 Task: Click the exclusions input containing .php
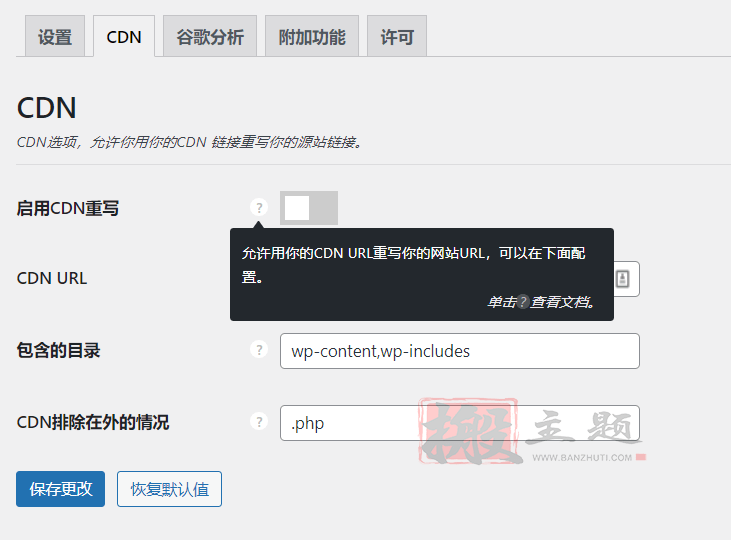(x=460, y=423)
